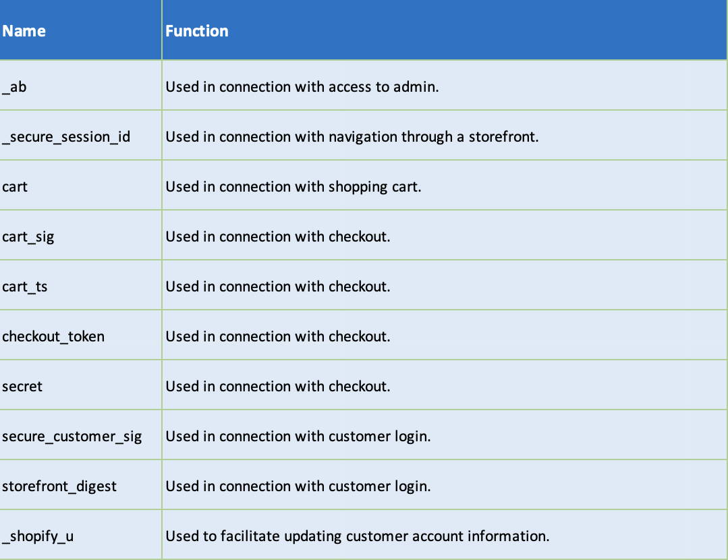Select the checkout_token name cell
Image resolution: width=728 pixels, height=560 pixels.
click(x=53, y=337)
